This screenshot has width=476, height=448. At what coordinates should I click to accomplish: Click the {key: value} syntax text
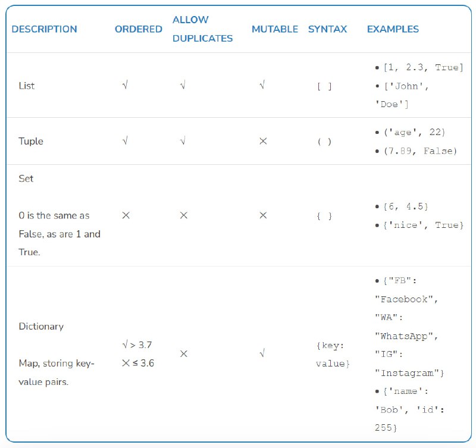pos(333,355)
